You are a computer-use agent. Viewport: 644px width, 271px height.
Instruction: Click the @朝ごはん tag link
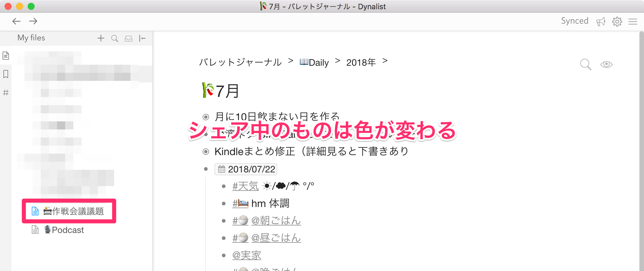point(276,221)
